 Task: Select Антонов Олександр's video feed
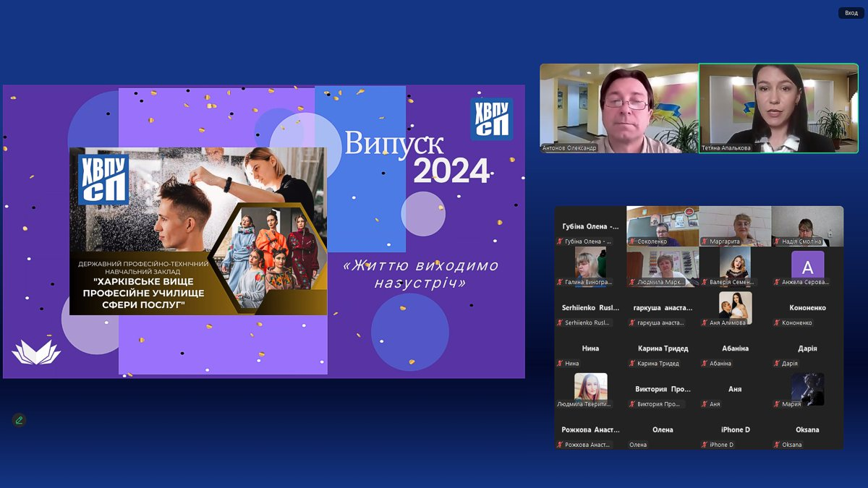pyautogui.click(x=619, y=108)
